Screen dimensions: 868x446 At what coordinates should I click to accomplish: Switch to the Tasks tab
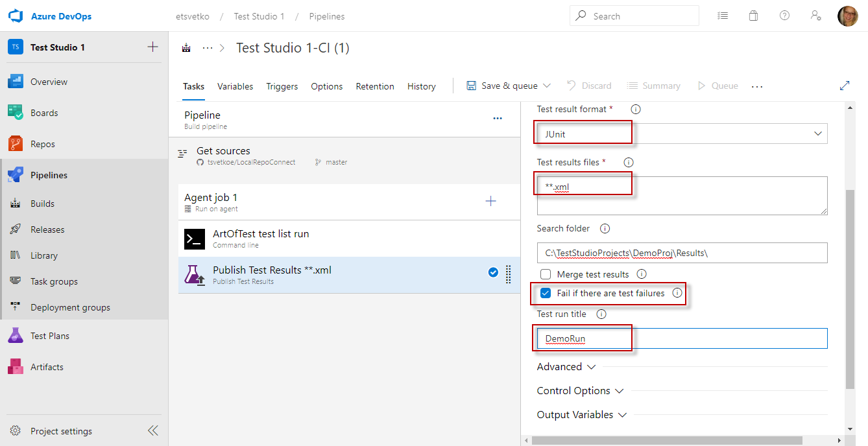tap(193, 86)
